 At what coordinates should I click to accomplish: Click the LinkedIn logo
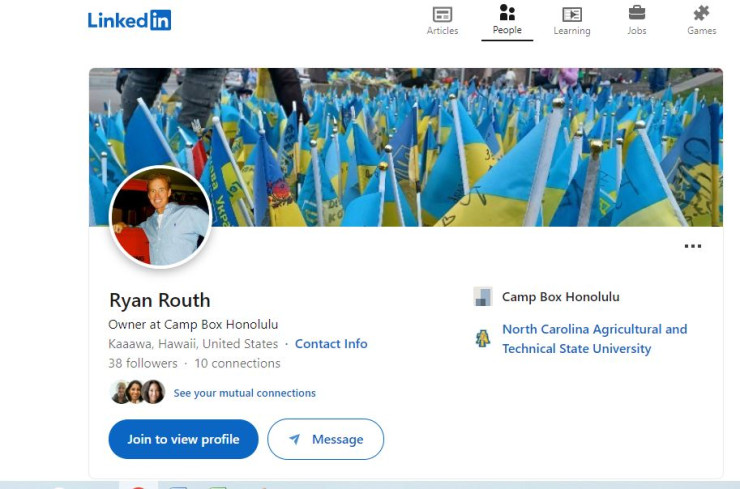pyautogui.click(x=129, y=20)
